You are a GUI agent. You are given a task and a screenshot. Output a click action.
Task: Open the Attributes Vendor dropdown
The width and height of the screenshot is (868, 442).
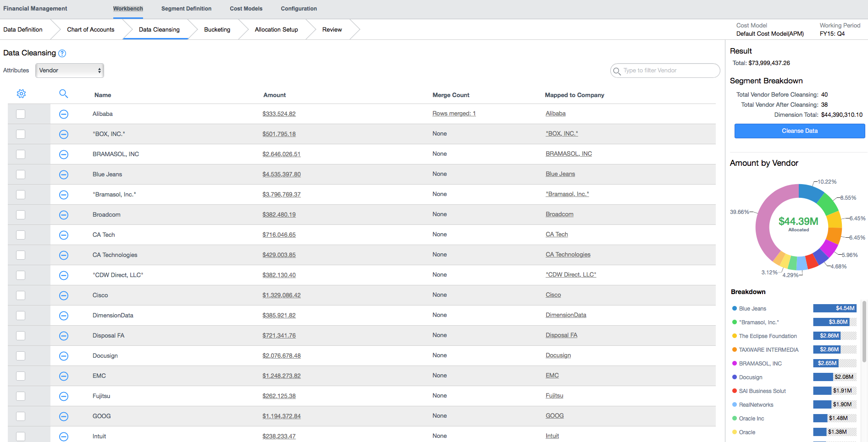pos(70,71)
